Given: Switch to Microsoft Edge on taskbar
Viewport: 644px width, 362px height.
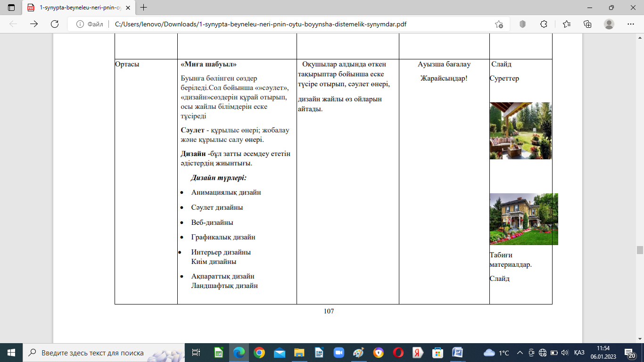Looking at the screenshot, I should tap(239, 353).
